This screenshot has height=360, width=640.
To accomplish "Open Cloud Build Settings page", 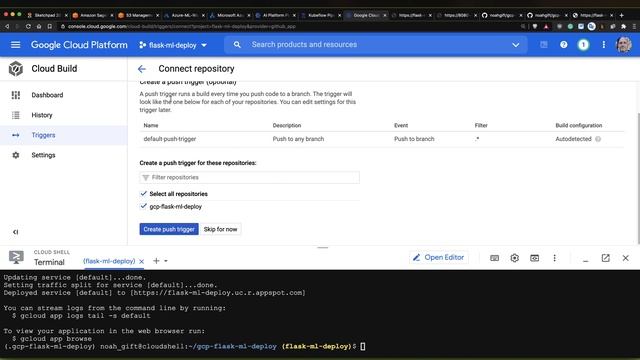I will (43, 155).
